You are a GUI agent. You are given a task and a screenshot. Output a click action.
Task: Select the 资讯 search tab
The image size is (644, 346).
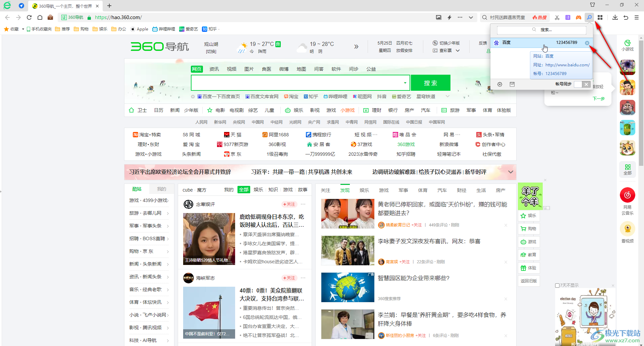[214, 69]
